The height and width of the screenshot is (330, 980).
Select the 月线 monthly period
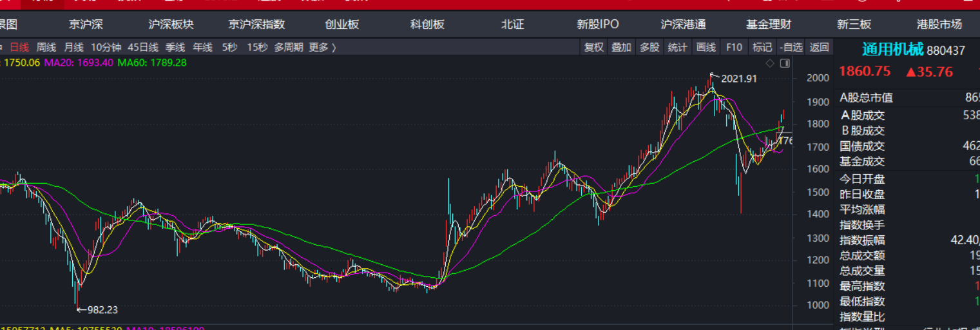tap(73, 47)
